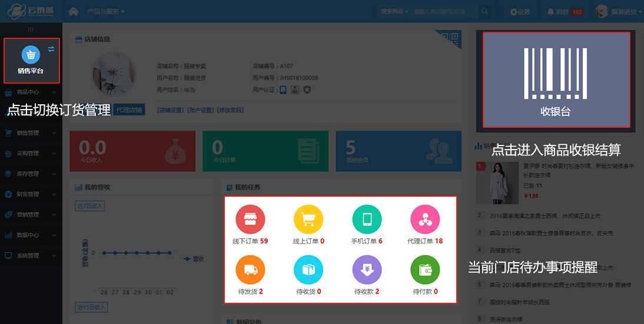Click the product search input field
Screen dimensions: 644x324
[x=444, y=12]
